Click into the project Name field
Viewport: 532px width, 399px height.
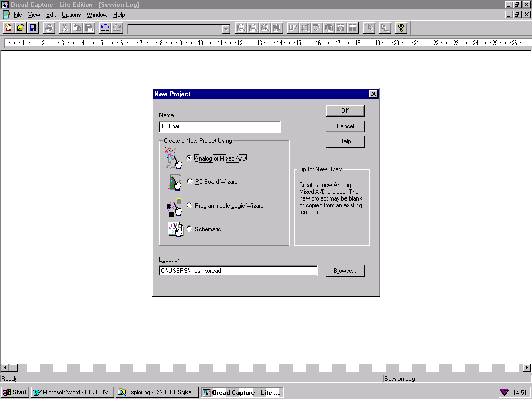pyautogui.click(x=220, y=127)
